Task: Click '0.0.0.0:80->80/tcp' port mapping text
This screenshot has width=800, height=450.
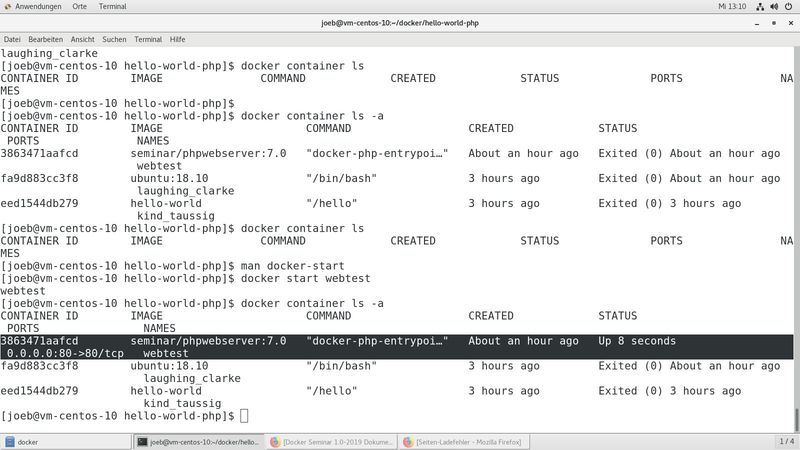Action: point(65,353)
